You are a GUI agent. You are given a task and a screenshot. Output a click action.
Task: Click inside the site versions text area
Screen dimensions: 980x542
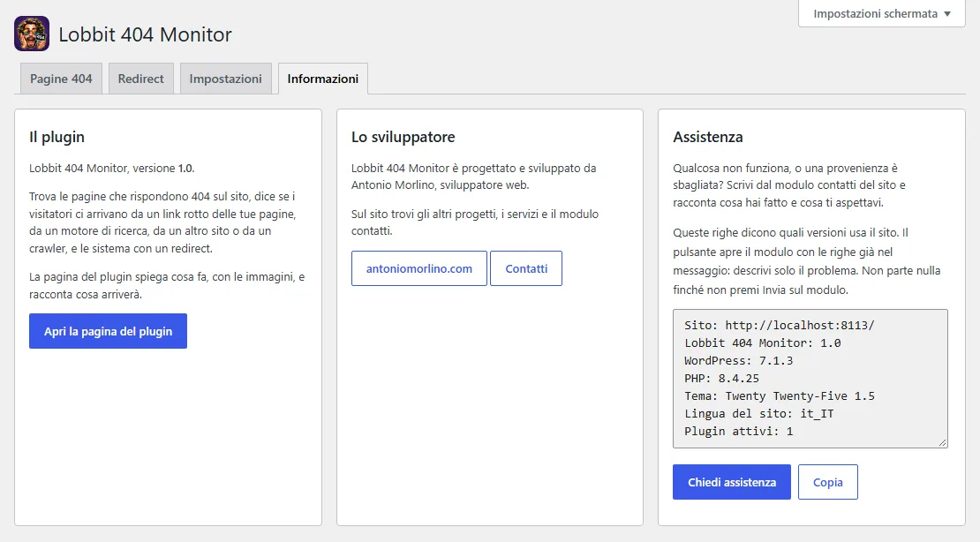(x=810, y=379)
